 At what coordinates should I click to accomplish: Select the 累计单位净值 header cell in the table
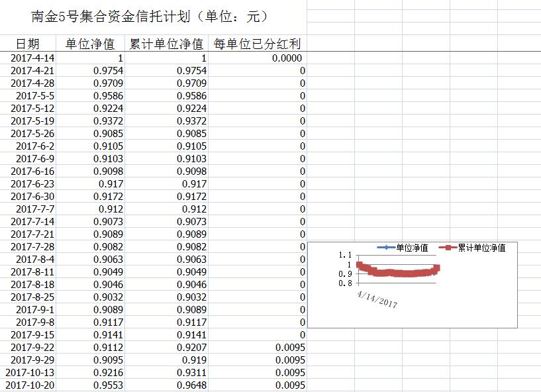pos(166,44)
